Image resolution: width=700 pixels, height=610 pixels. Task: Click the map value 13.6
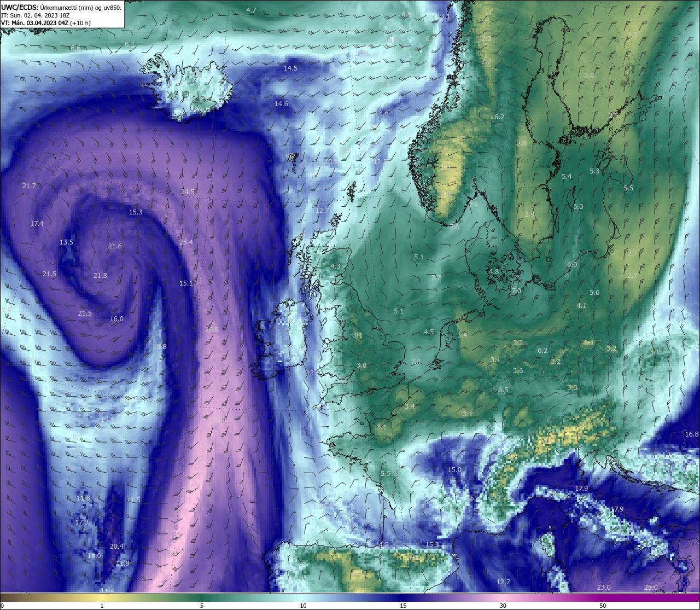tap(382, 113)
